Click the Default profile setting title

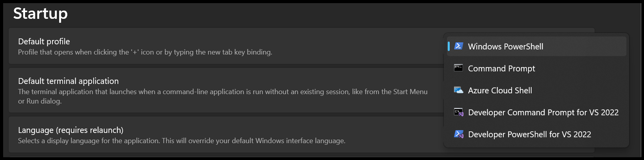[x=44, y=42]
